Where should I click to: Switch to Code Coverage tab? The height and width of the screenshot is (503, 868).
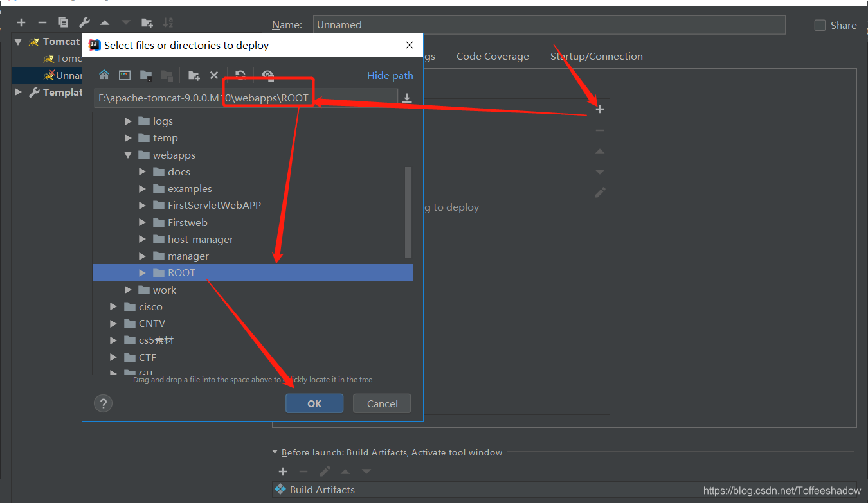pos(493,57)
